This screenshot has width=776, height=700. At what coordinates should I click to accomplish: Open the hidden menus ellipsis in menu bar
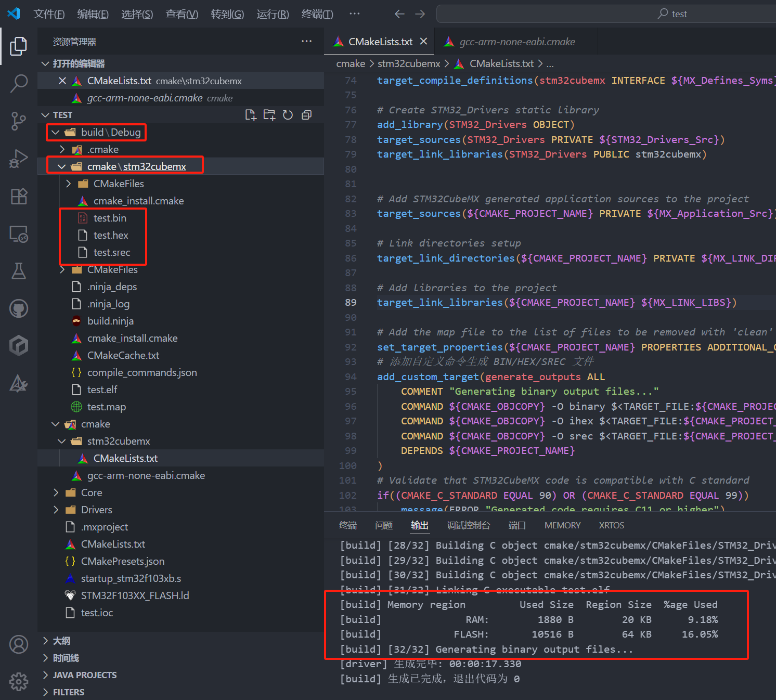tap(354, 14)
